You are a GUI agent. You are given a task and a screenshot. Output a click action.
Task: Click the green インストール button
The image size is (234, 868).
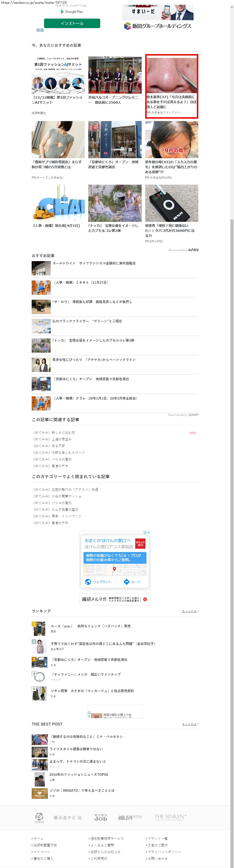(x=72, y=23)
